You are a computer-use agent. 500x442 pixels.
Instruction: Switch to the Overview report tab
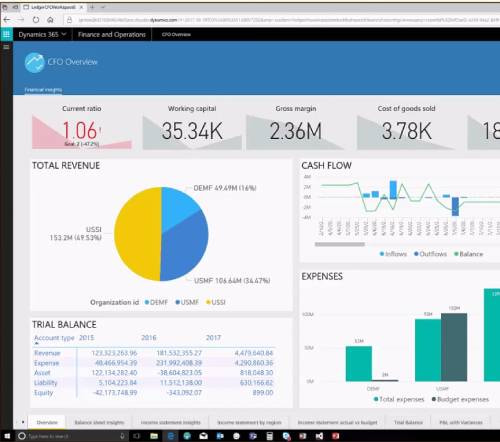[47, 422]
